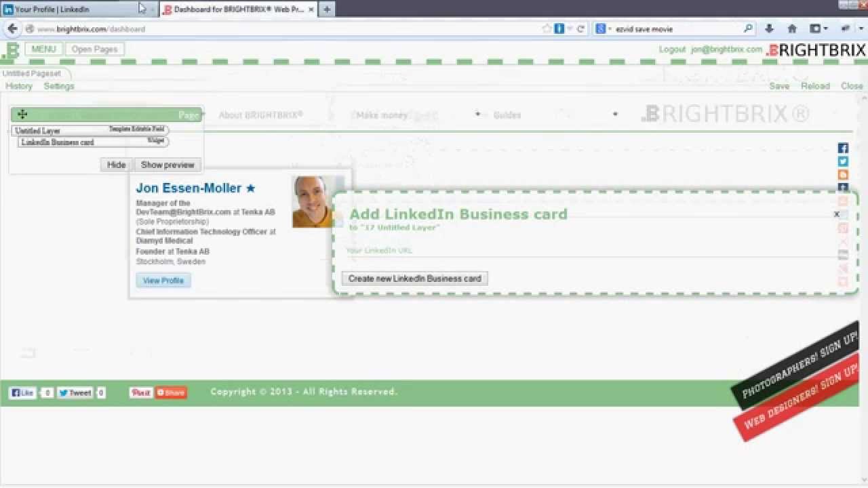Click the search magnifier icon in search box
The height and width of the screenshot is (488, 868).
pos(748,29)
